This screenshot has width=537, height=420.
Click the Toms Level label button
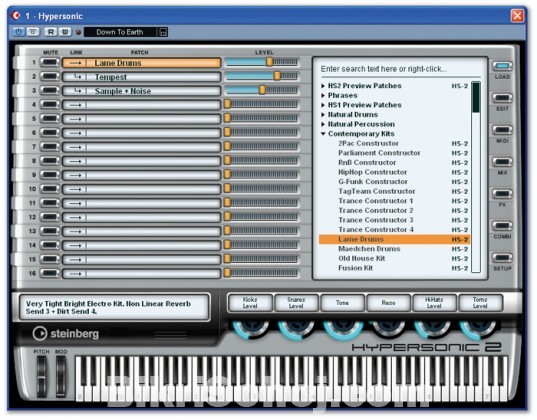click(480, 303)
